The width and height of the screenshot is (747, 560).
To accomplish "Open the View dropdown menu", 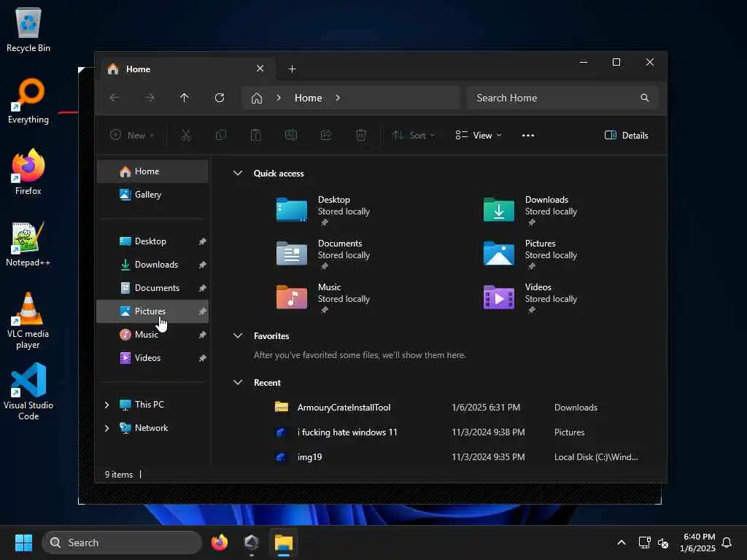I will pos(479,135).
